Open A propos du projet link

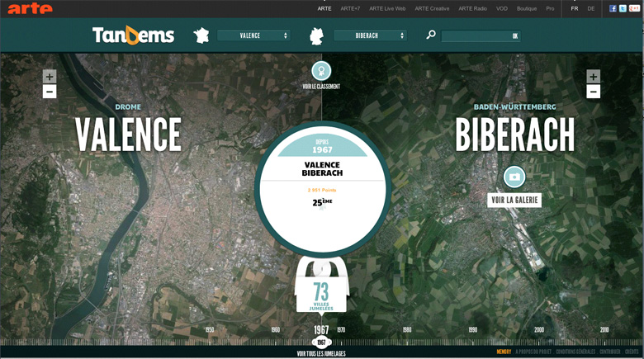533,352
